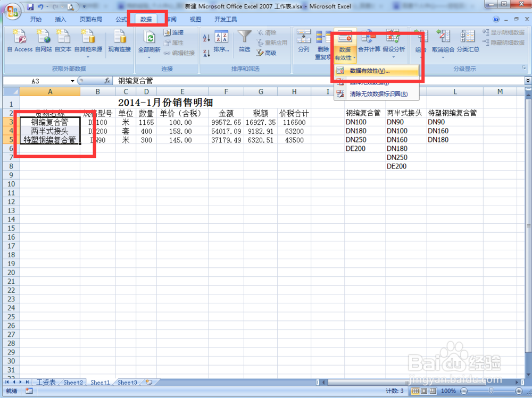Select cell containing 两半式接头 in column A
The image size is (532, 398).
coord(50,131)
